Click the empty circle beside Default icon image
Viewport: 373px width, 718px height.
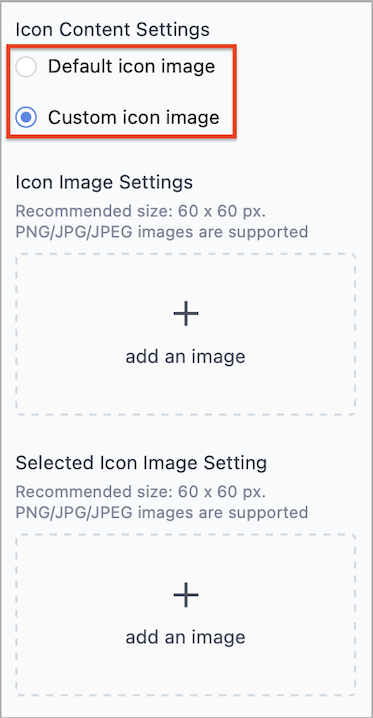[26, 67]
